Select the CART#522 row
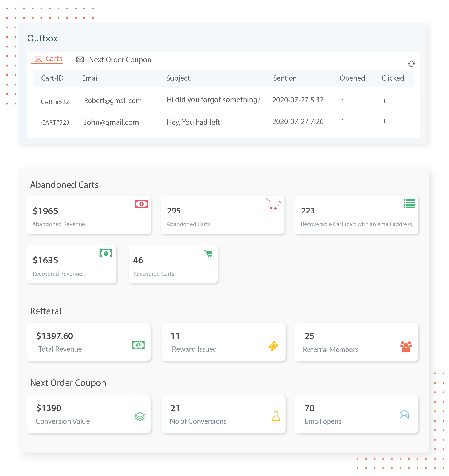The width and height of the screenshot is (449, 476). [55, 102]
